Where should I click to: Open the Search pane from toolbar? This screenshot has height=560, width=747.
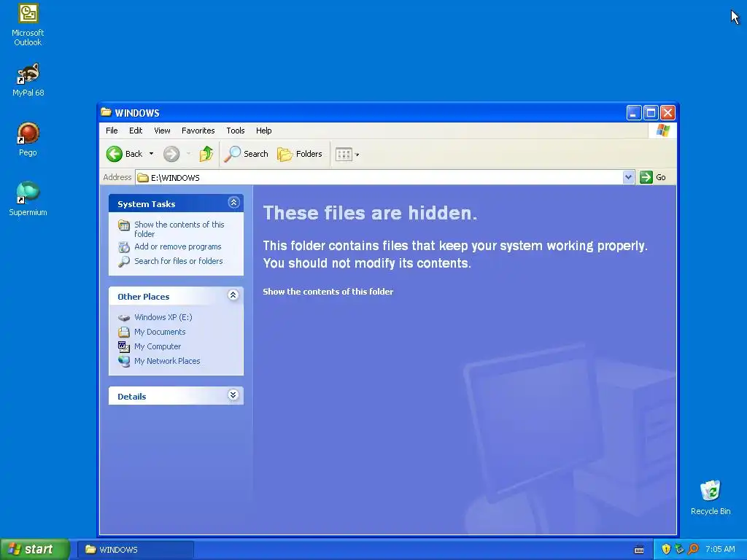point(247,154)
